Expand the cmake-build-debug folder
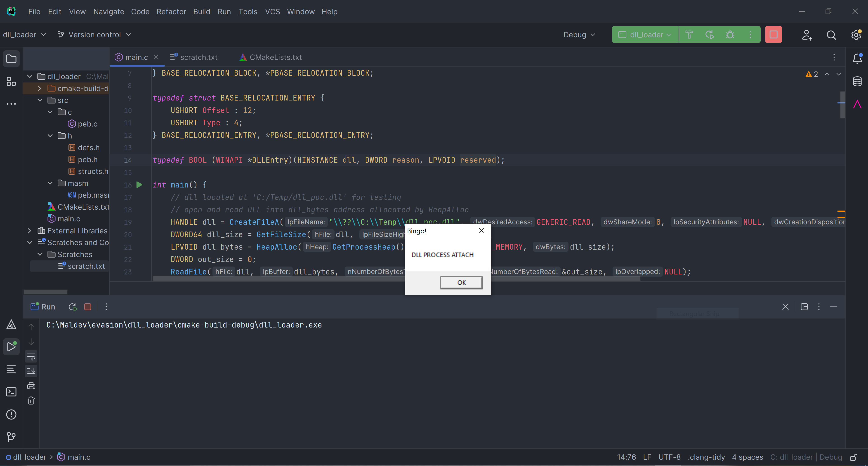This screenshot has height=466, width=868. (x=40, y=88)
